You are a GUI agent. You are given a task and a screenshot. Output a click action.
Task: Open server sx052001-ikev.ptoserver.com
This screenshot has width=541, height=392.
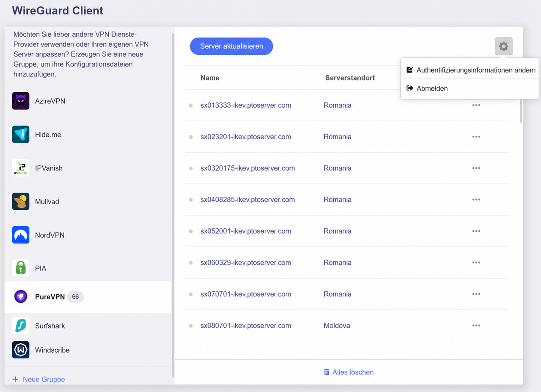click(x=246, y=231)
